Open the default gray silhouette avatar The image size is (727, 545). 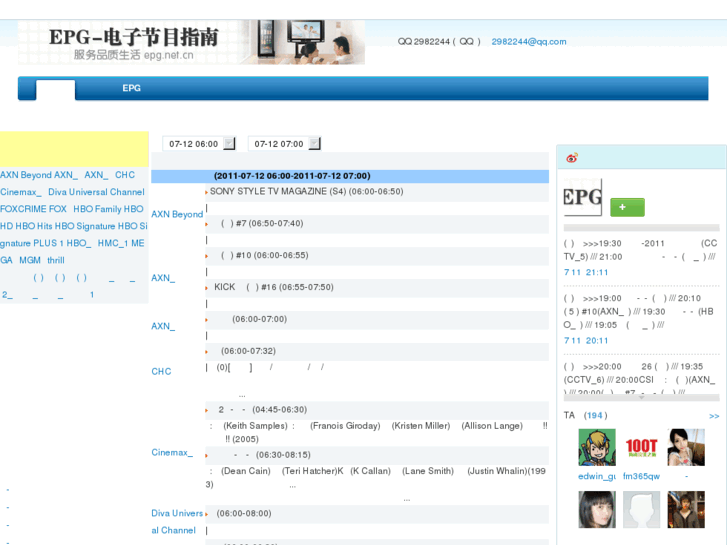click(641, 510)
